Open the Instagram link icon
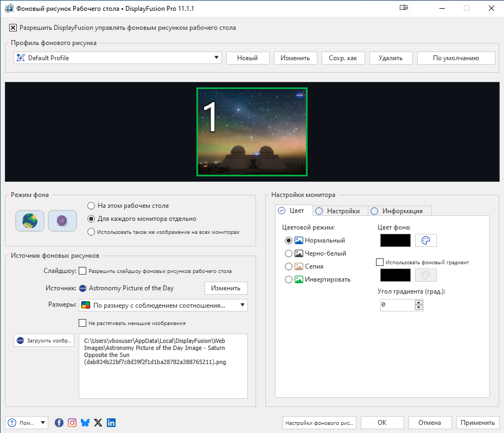Image resolution: width=504 pixels, height=433 pixels. coord(72,423)
